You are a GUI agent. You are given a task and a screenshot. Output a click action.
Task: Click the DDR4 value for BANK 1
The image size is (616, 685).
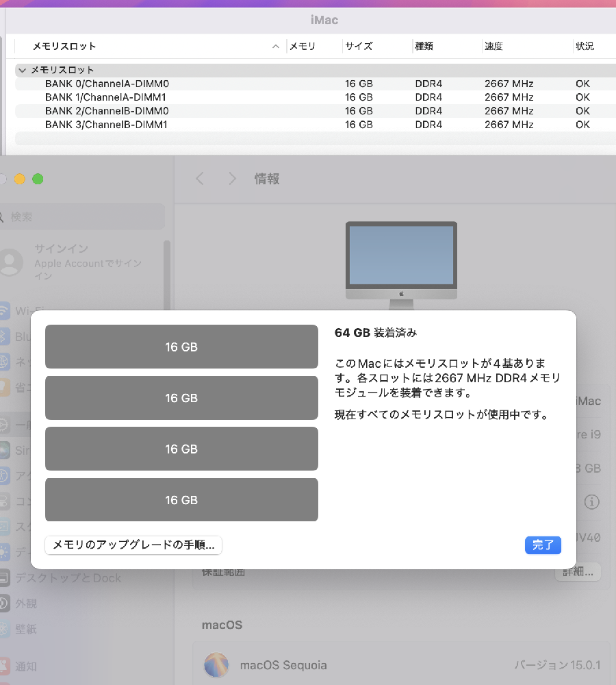click(428, 97)
